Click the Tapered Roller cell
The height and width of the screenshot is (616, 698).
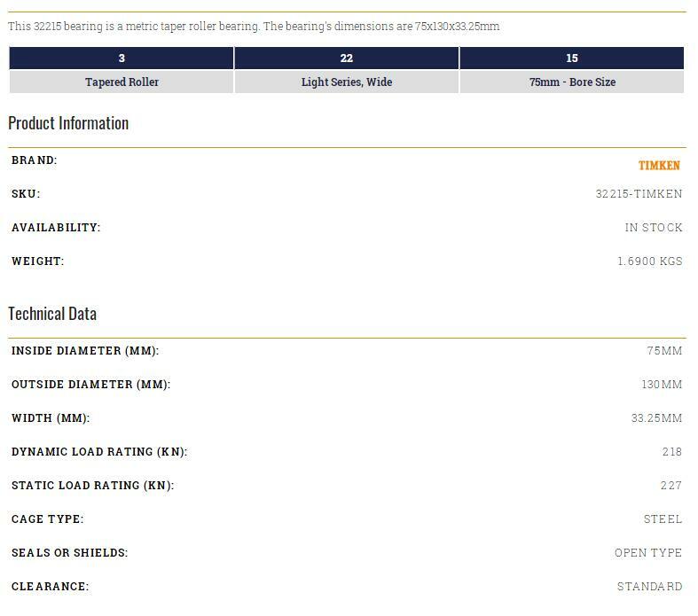pyautogui.click(x=122, y=82)
